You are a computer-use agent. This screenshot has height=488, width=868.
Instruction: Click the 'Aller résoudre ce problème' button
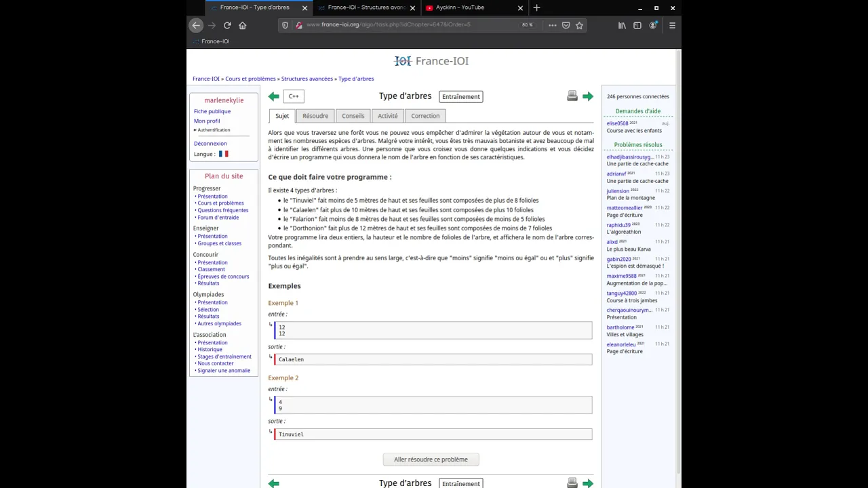click(x=431, y=460)
